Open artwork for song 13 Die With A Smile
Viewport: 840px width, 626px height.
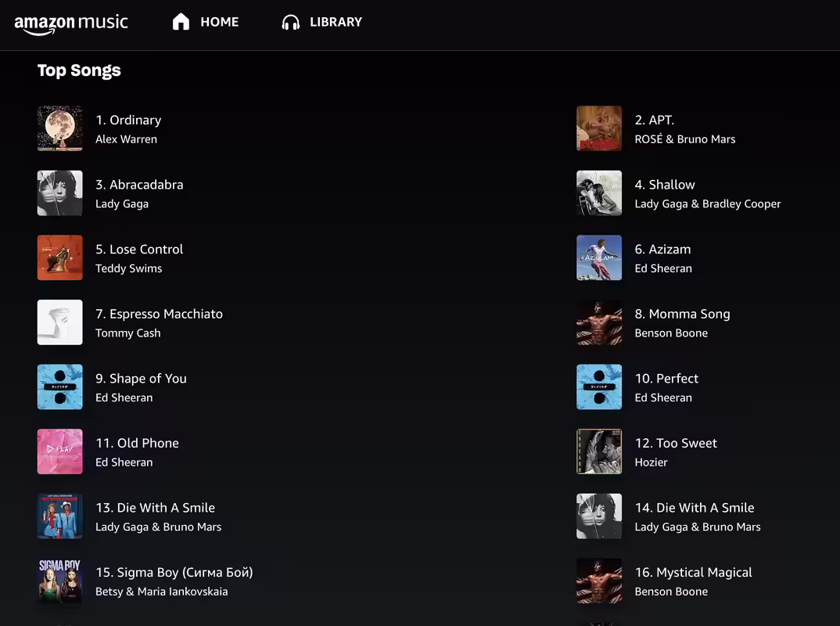tap(60, 516)
